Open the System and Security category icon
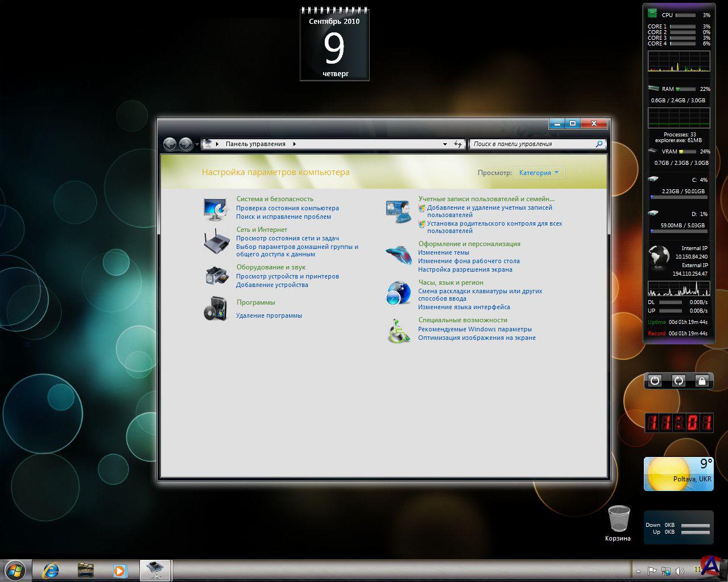This screenshot has height=582, width=728. tap(216, 209)
